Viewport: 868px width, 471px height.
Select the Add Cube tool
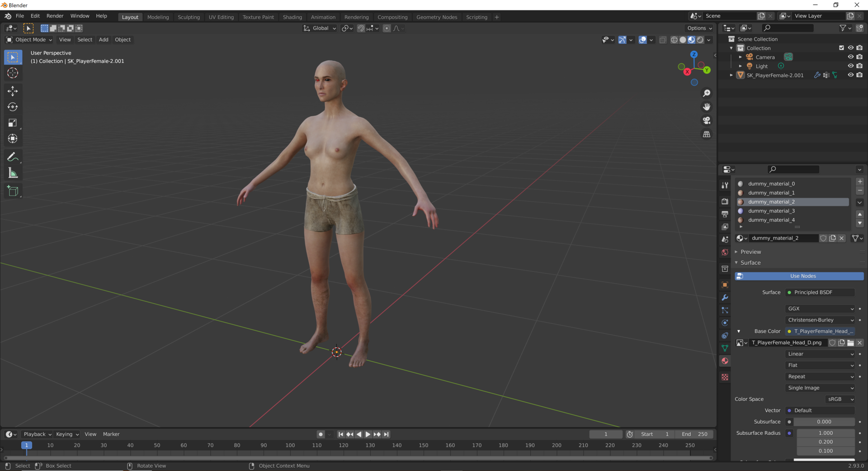coord(13,191)
